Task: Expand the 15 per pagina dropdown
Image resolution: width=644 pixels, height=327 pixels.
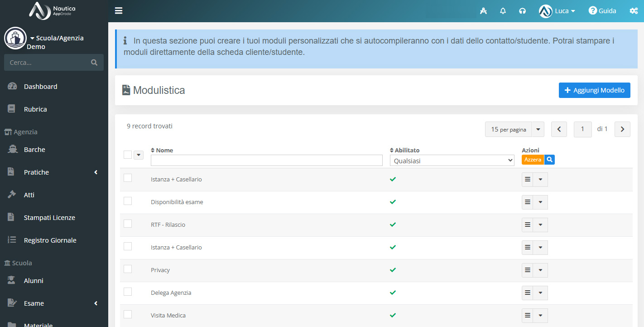Action: pyautogui.click(x=514, y=129)
